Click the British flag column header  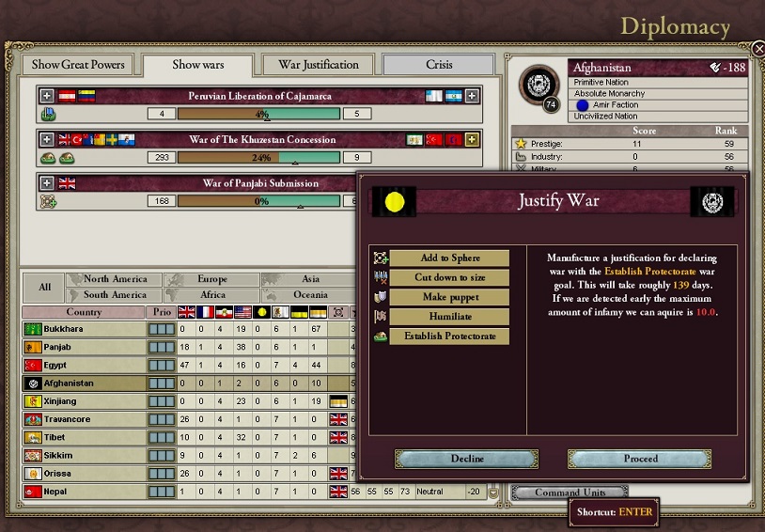pyautogui.click(x=187, y=312)
